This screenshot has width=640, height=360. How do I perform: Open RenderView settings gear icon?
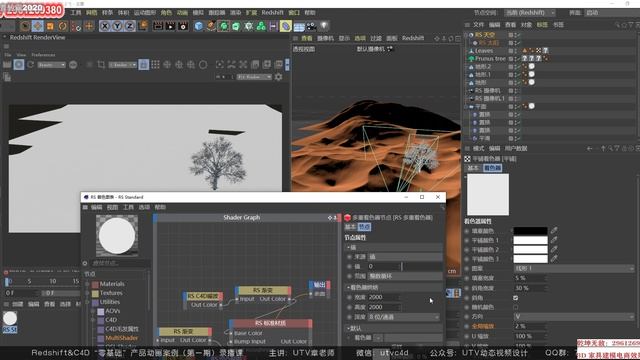click(278, 77)
